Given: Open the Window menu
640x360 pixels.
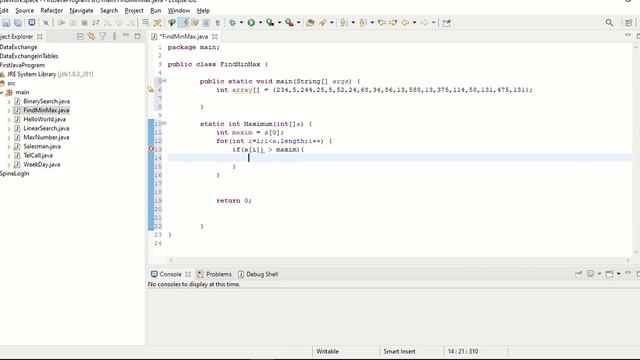Looking at the screenshot, I should tap(179, 10).
